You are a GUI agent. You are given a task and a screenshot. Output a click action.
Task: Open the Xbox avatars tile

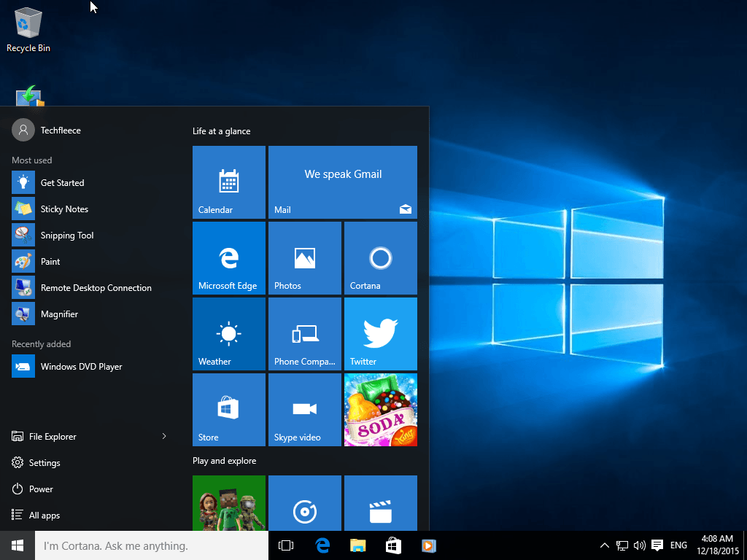(x=228, y=503)
